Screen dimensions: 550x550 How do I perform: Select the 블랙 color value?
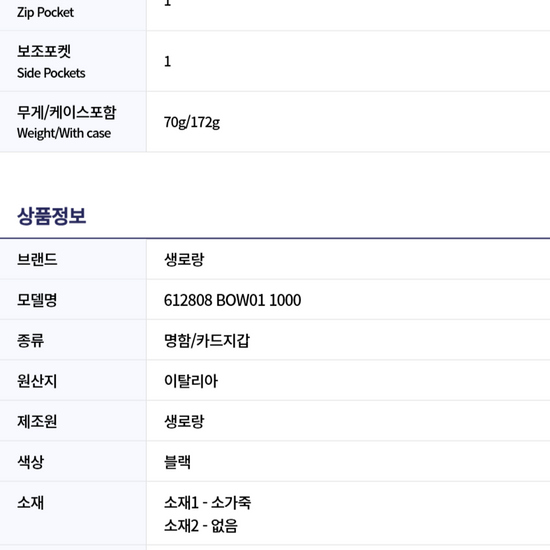point(177,462)
